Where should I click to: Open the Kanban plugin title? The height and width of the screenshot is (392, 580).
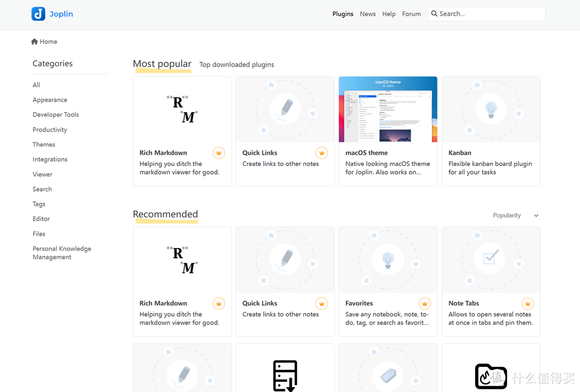coord(460,153)
